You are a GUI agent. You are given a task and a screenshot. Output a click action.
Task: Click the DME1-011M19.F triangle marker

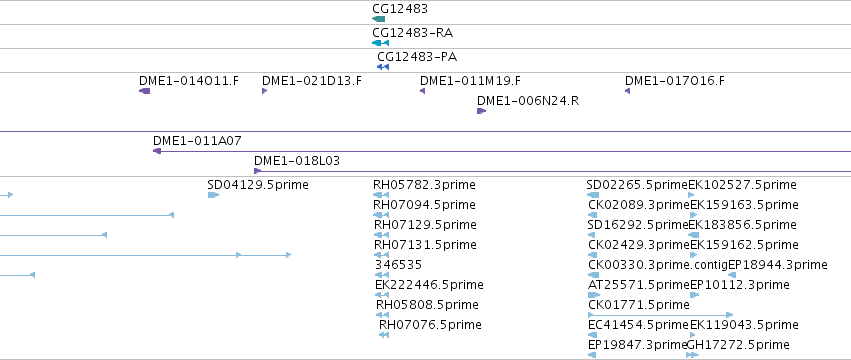click(x=422, y=91)
